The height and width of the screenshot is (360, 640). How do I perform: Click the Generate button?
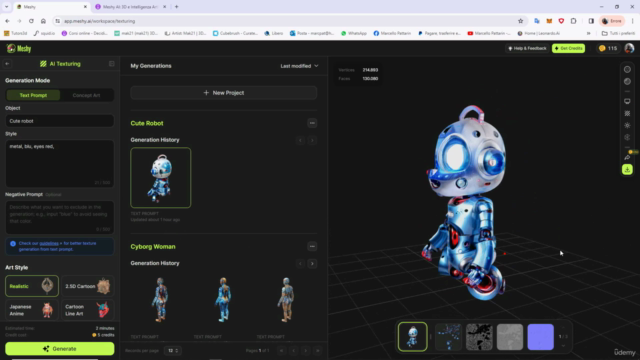[60, 349]
